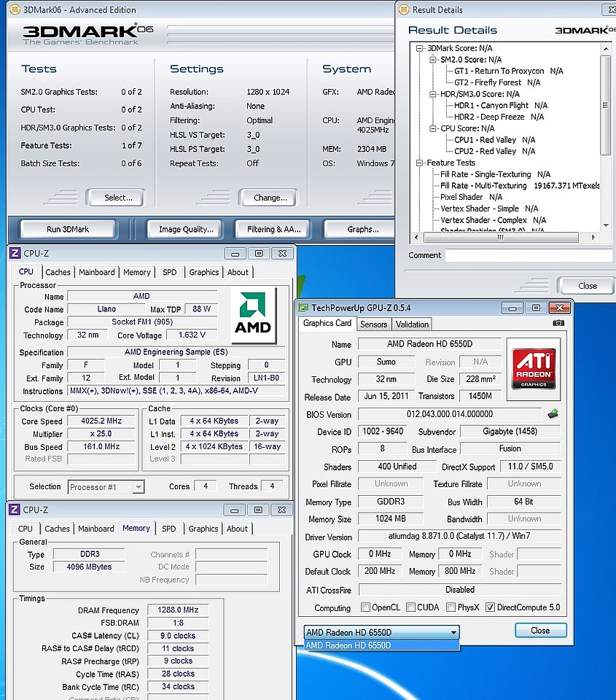Click the Run 3DMark button
Viewport: 616px width, 700px height.
pyautogui.click(x=68, y=229)
